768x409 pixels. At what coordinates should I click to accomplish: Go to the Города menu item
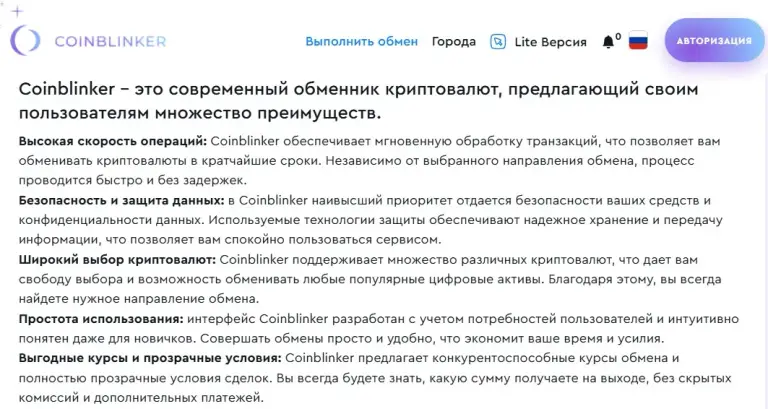[x=454, y=42]
